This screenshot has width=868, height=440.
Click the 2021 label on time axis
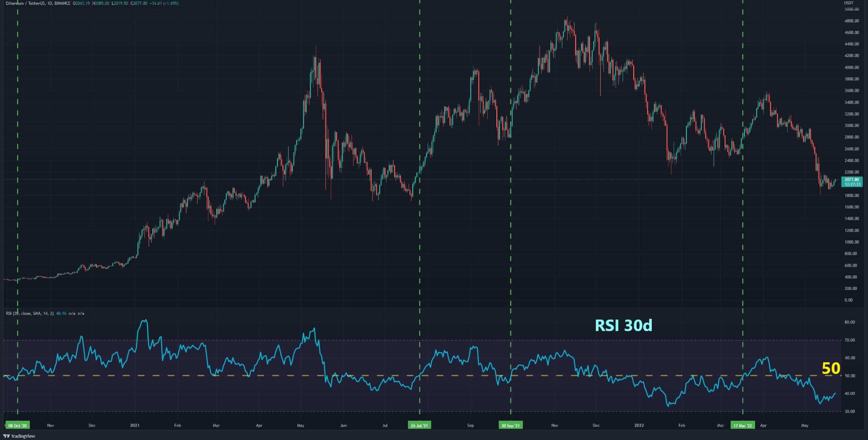[135, 426]
